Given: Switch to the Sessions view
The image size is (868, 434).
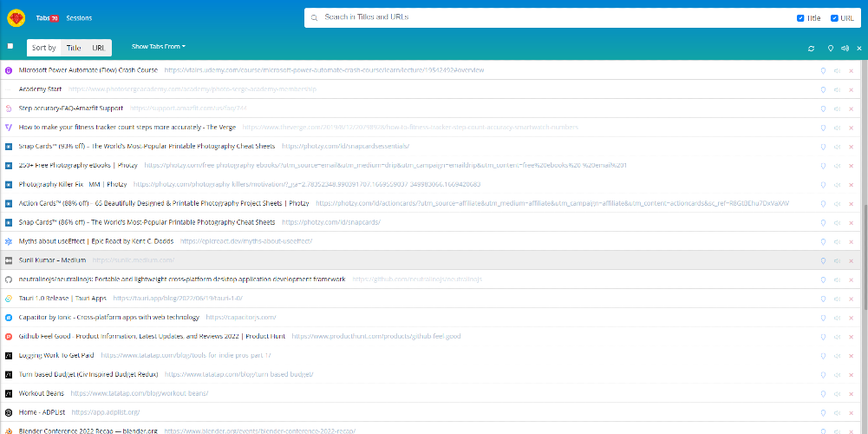Looking at the screenshot, I should coord(79,18).
